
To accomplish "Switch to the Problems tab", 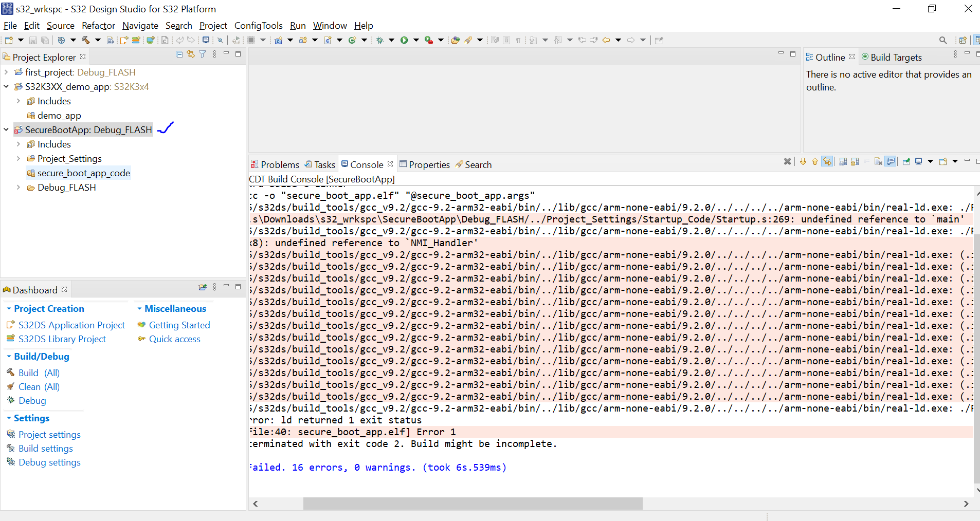I will click(280, 164).
